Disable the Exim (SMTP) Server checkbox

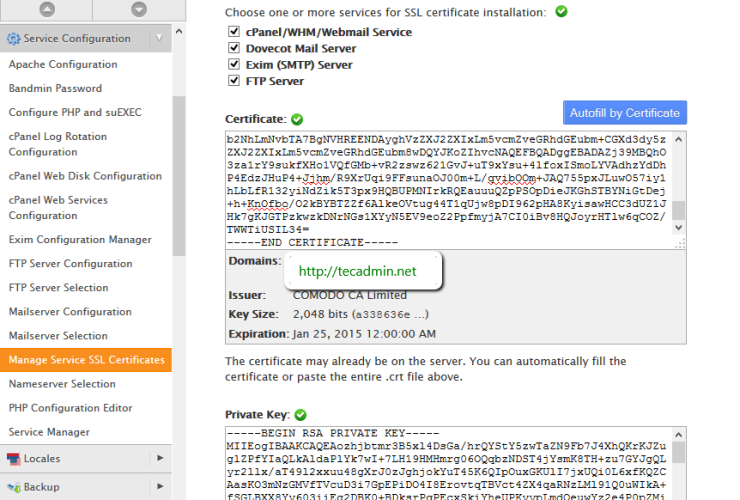click(x=233, y=65)
